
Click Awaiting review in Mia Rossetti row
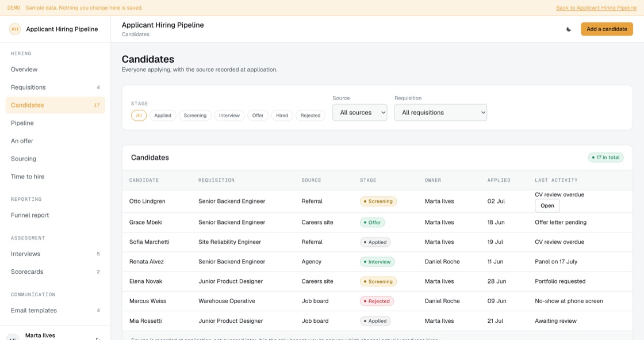555,321
